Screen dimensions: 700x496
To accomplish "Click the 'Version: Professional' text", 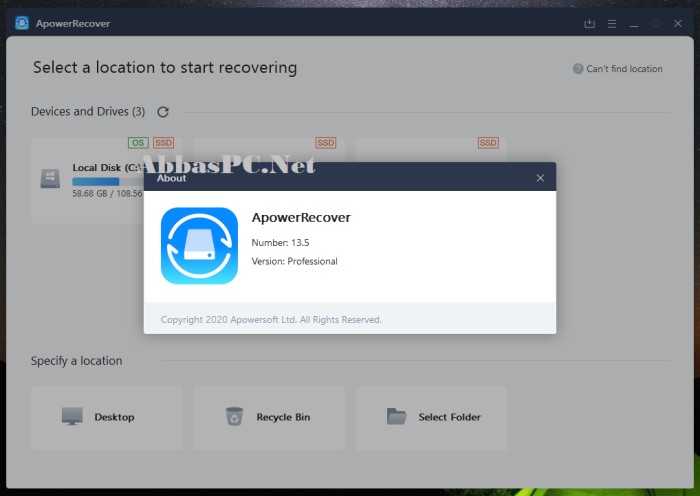I will click(x=295, y=262).
